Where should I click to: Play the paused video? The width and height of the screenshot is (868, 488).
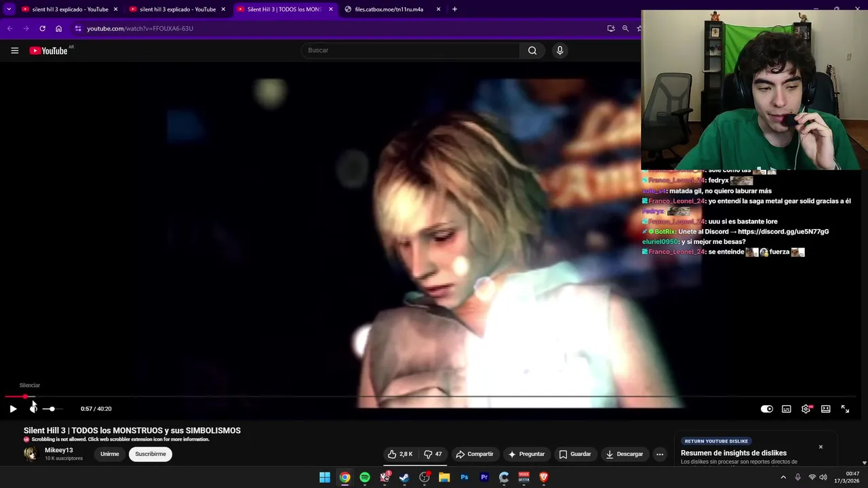pos(13,409)
